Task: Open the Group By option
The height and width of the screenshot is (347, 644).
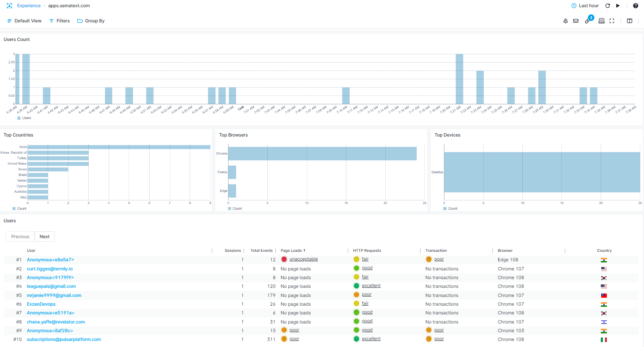Action: (x=91, y=21)
